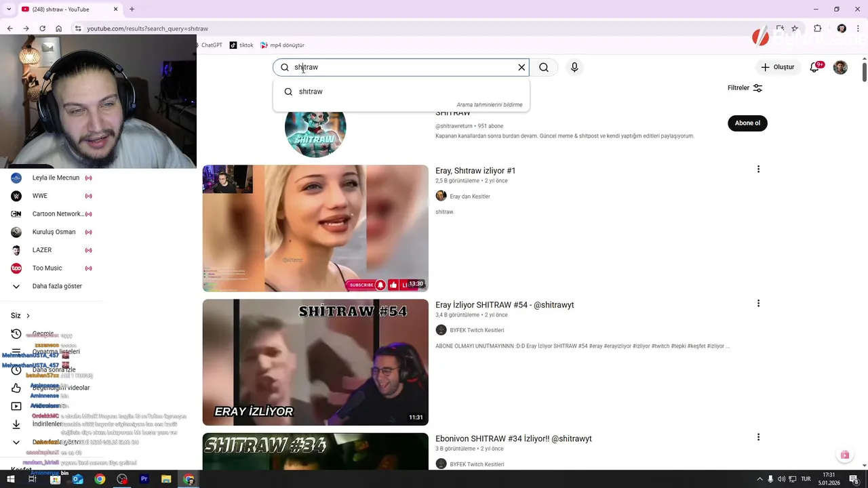Open the 'Eray dan Kesitler' channel link

coord(470,197)
